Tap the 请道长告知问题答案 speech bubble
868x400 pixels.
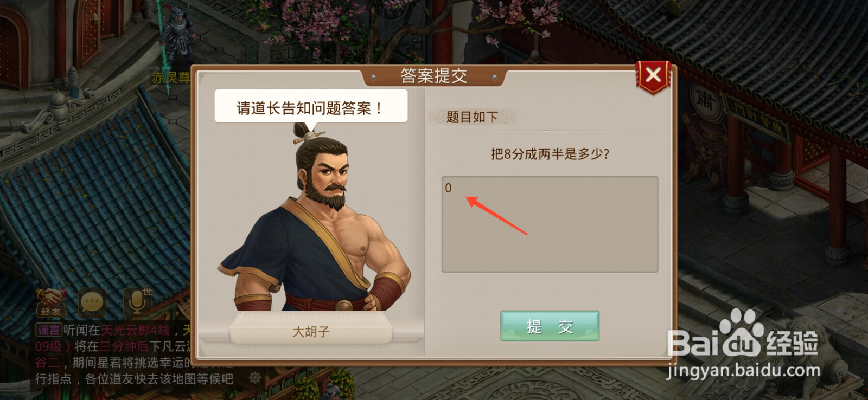point(311,107)
